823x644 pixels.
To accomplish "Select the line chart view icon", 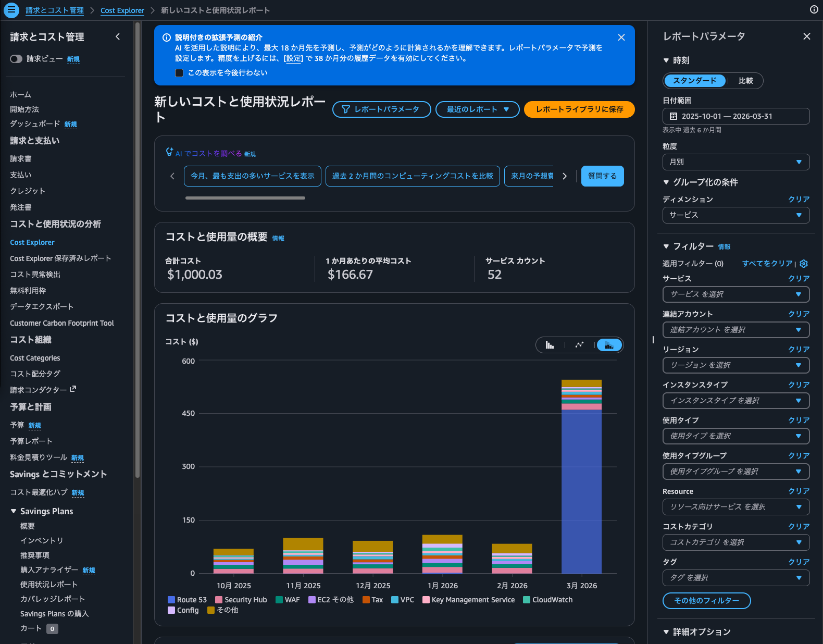I will point(579,345).
